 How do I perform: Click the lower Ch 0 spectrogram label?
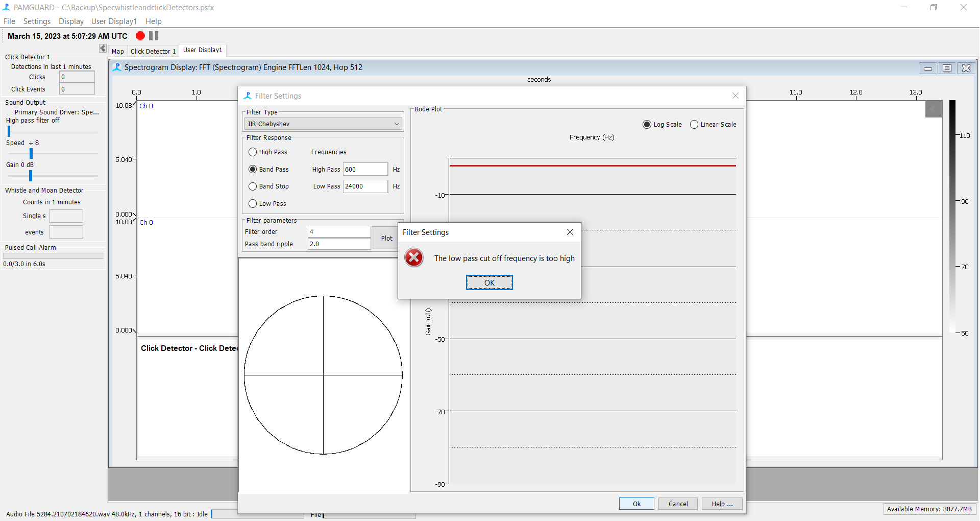[x=146, y=223]
